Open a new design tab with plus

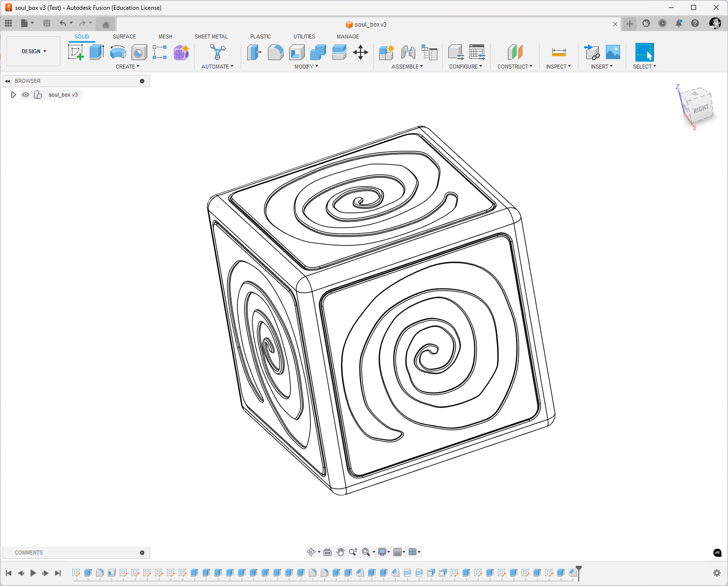click(x=629, y=24)
